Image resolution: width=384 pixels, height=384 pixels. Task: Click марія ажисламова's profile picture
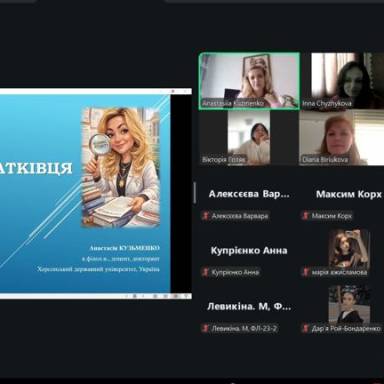[x=349, y=249]
